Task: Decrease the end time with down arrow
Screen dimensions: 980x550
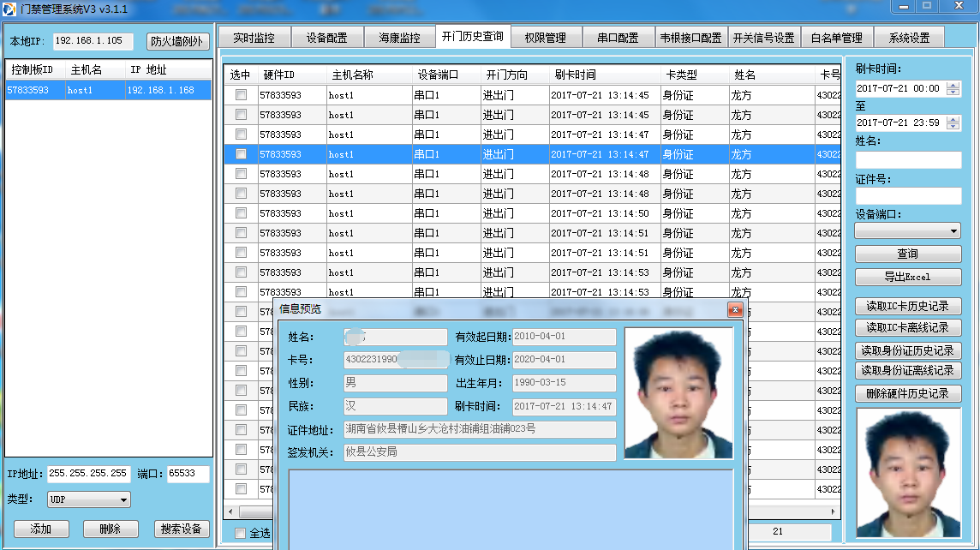Action: tap(953, 127)
